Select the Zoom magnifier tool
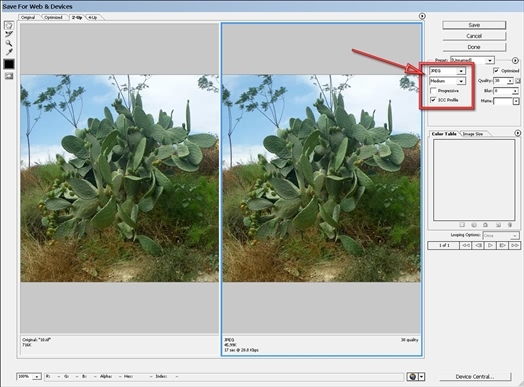 point(9,43)
